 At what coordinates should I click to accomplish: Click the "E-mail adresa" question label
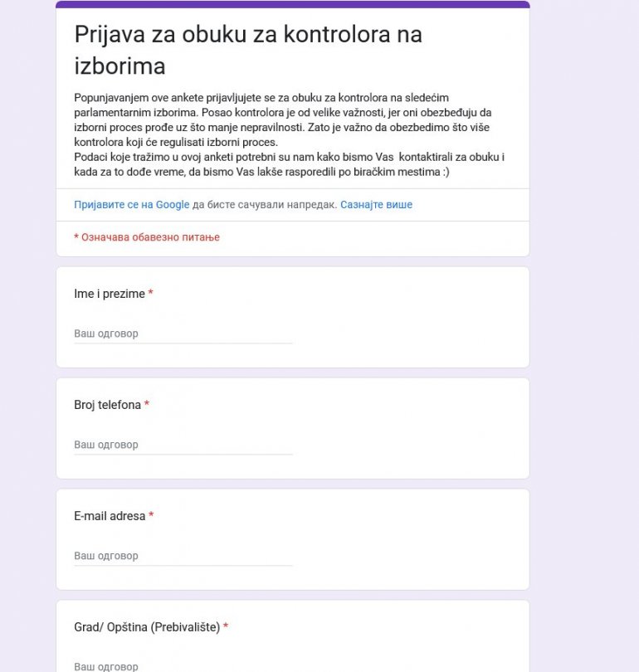[x=110, y=516]
